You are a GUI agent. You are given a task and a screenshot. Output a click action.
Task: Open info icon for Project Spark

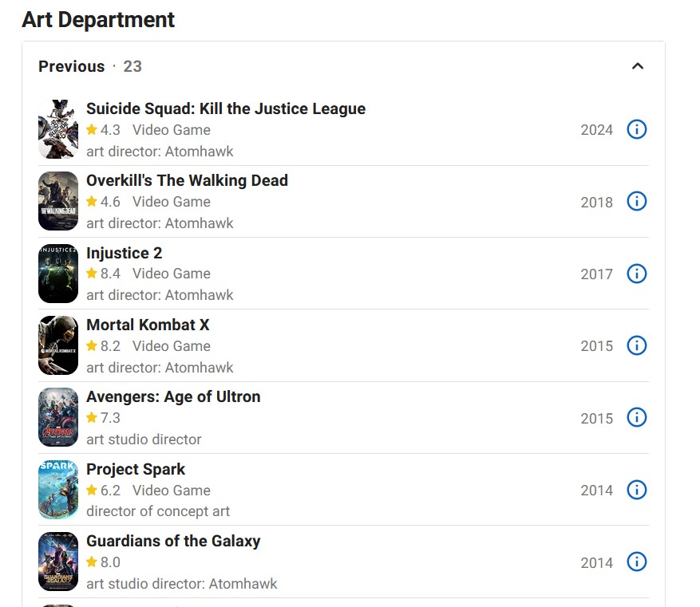click(637, 490)
